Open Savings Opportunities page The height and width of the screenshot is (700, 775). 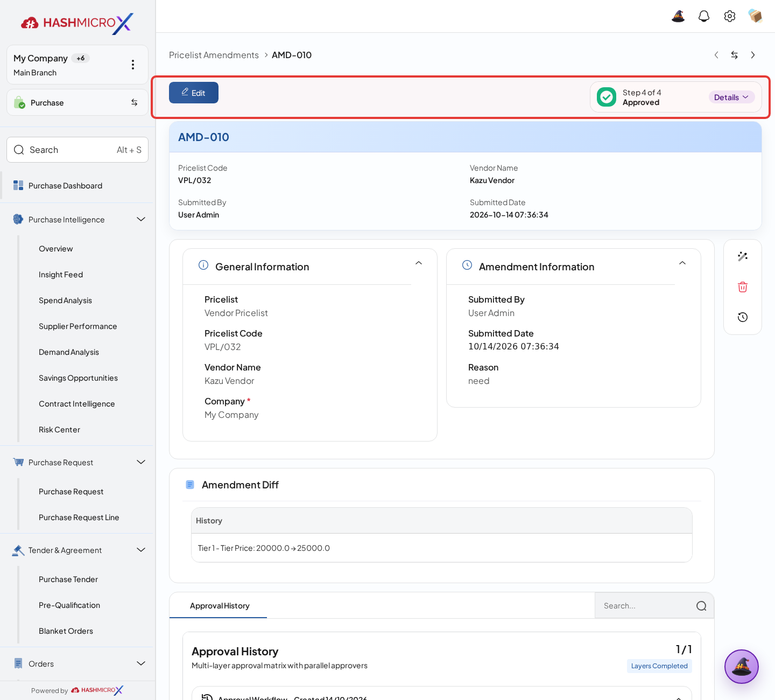pos(78,378)
